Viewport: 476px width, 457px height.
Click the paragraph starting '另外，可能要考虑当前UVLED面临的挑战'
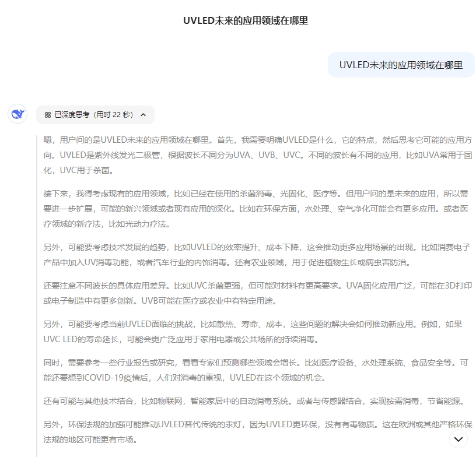coord(253,332)
